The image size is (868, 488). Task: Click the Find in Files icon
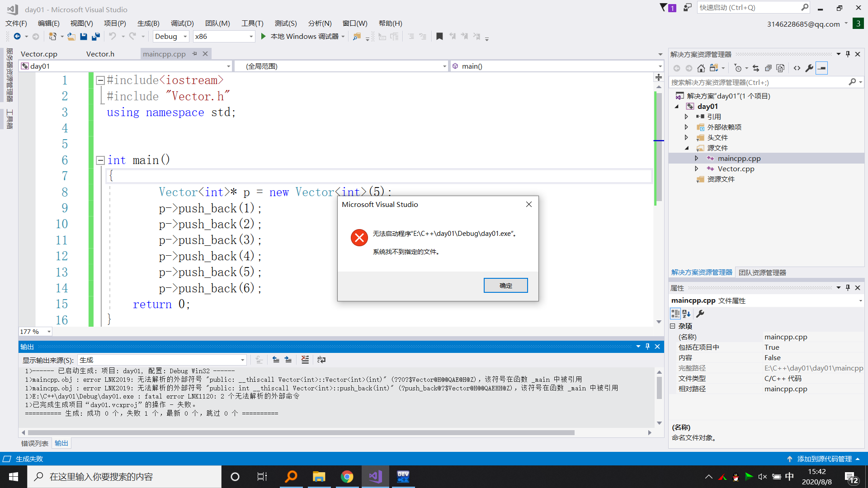point(357,37)
